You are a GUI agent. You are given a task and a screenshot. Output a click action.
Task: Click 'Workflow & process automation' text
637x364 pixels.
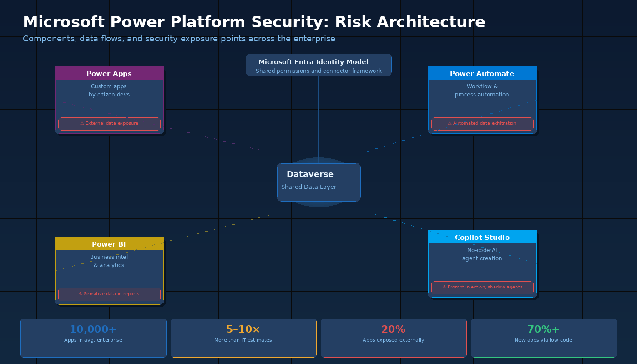click(x=482, y=91)
